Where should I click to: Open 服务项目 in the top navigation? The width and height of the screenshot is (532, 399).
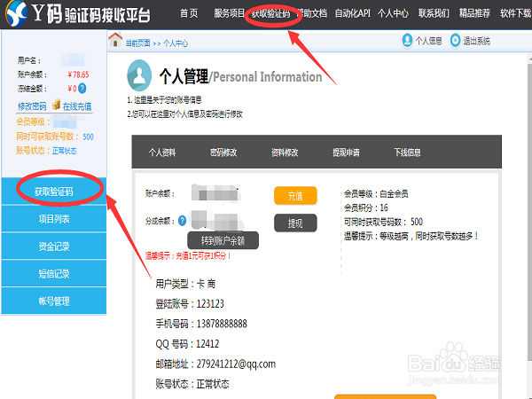tap(229, 13)
